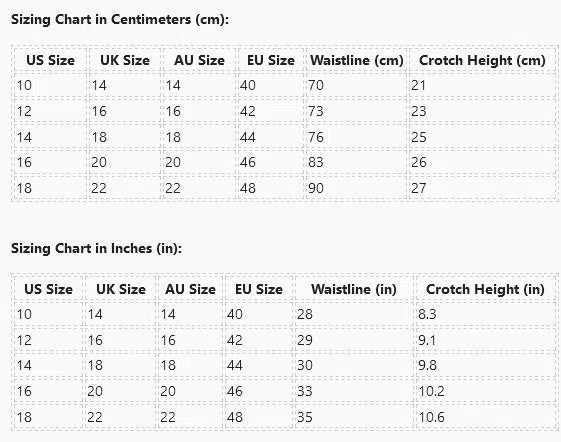Click the 'Sizing Chart in Centimeters (cm):' heading
The image size is (561, 442).
point(120,19)
